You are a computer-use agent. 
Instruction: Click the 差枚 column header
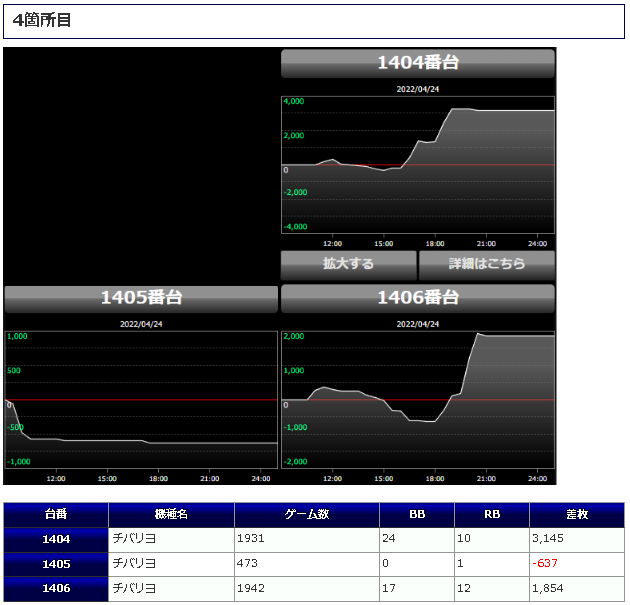577,515
